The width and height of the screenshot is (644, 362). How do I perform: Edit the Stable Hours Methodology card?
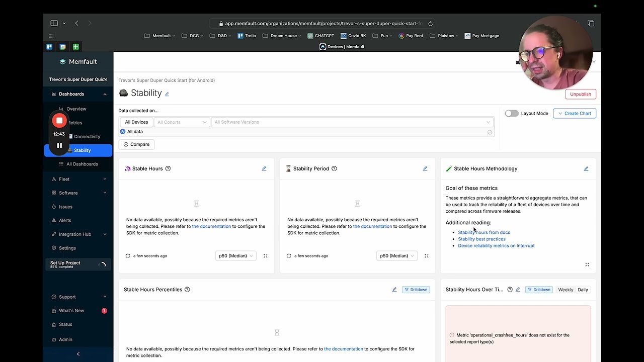coord(586,169)
